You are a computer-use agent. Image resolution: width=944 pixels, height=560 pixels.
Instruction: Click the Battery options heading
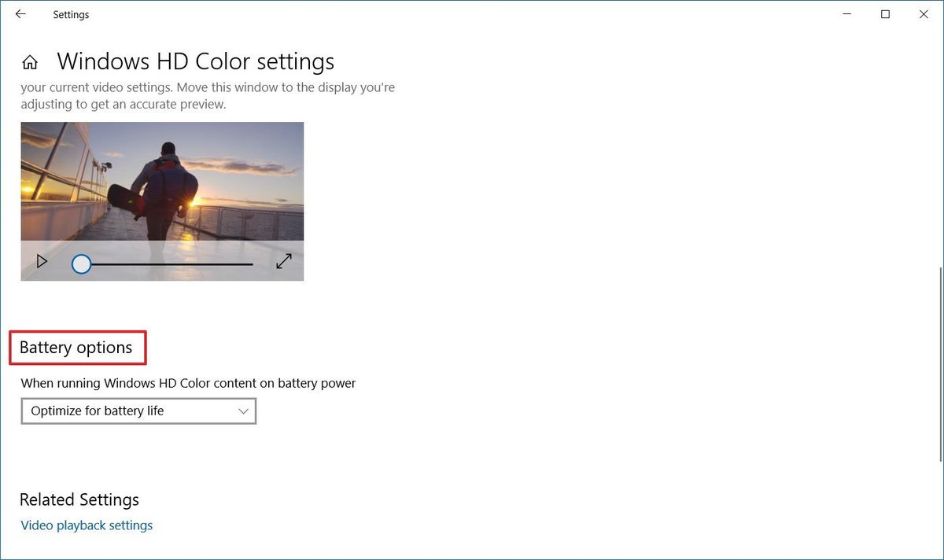[76, 347]
